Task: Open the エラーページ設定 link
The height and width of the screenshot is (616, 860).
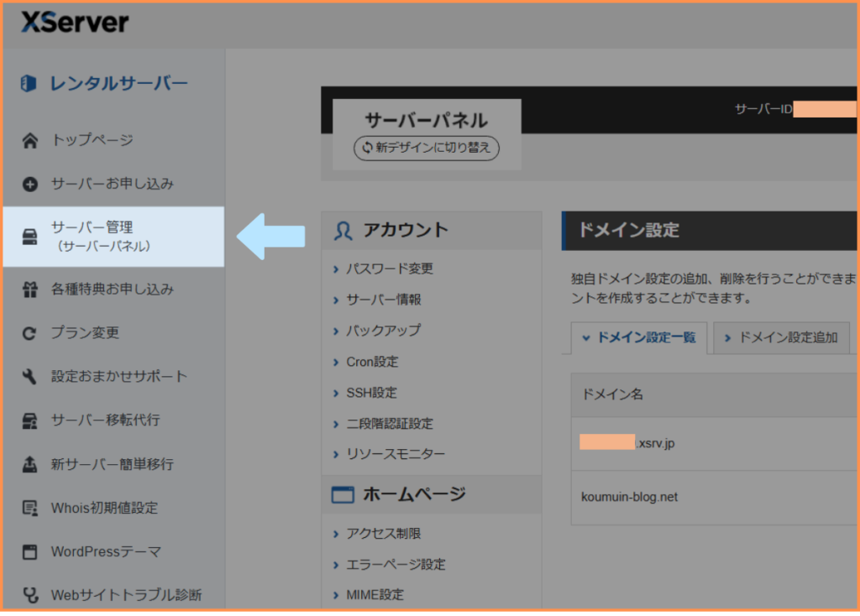Action: click(396, 565)
